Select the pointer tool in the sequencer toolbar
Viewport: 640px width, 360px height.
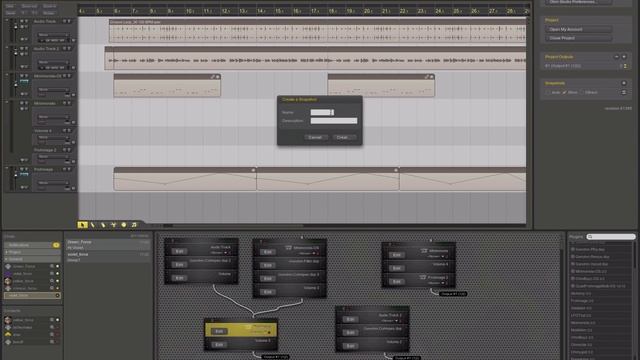(82, 225)
